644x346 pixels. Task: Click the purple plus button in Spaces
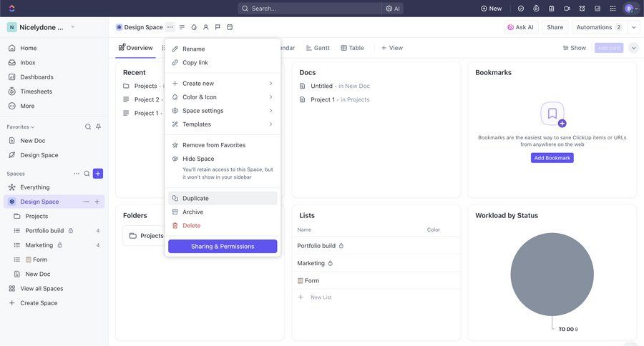[98, 174]
